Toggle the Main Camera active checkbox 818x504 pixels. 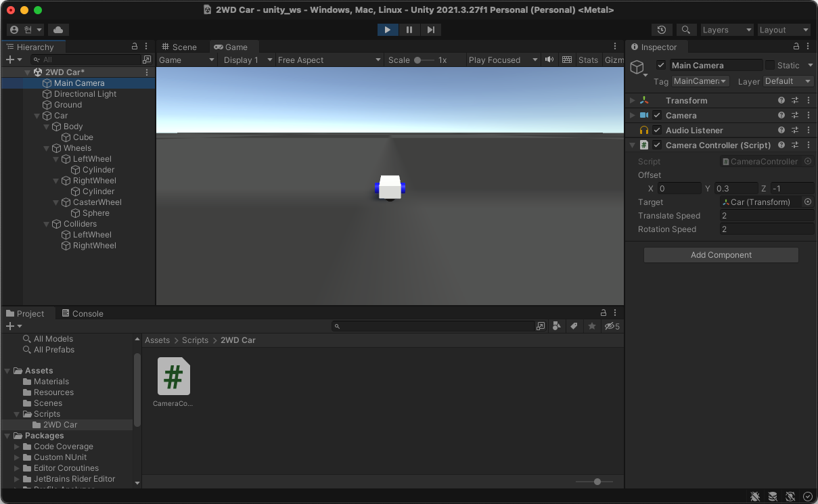[x=661, y=65]
